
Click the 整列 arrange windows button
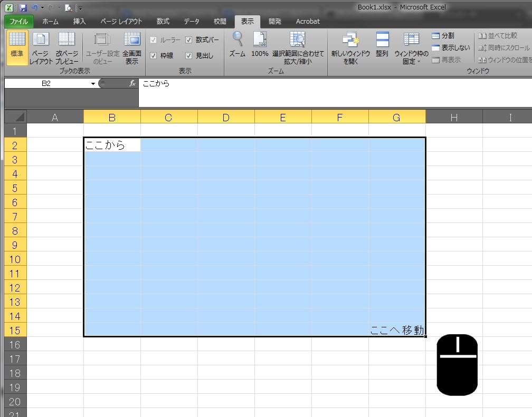382,47
